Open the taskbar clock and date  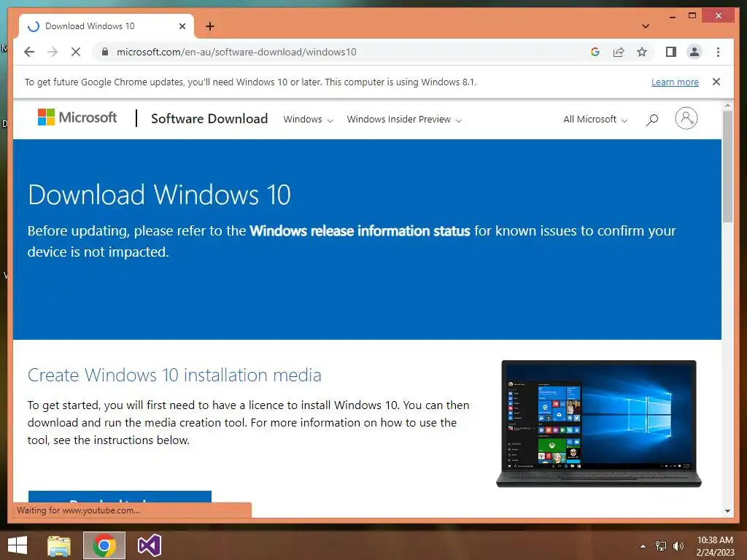[715, 546]
